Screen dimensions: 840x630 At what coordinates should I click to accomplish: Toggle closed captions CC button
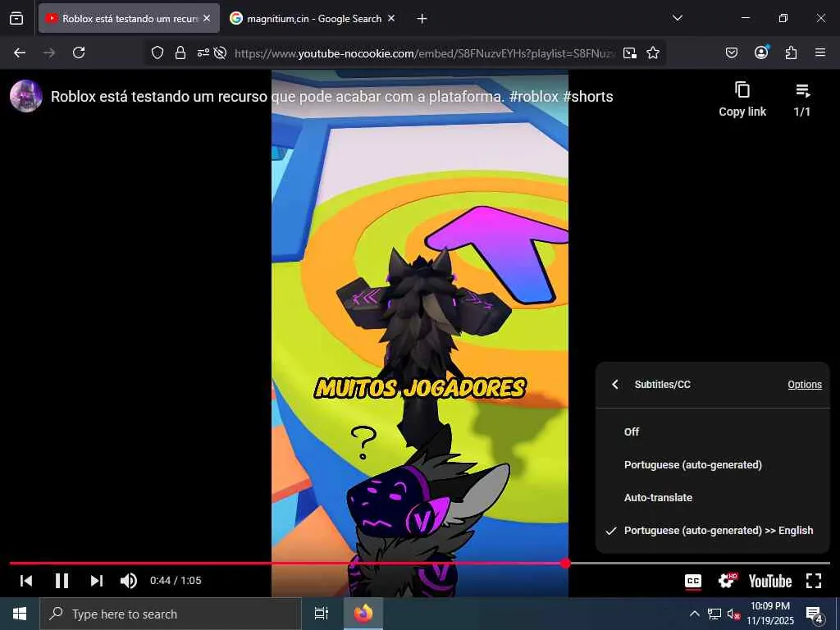coord(693,582)
